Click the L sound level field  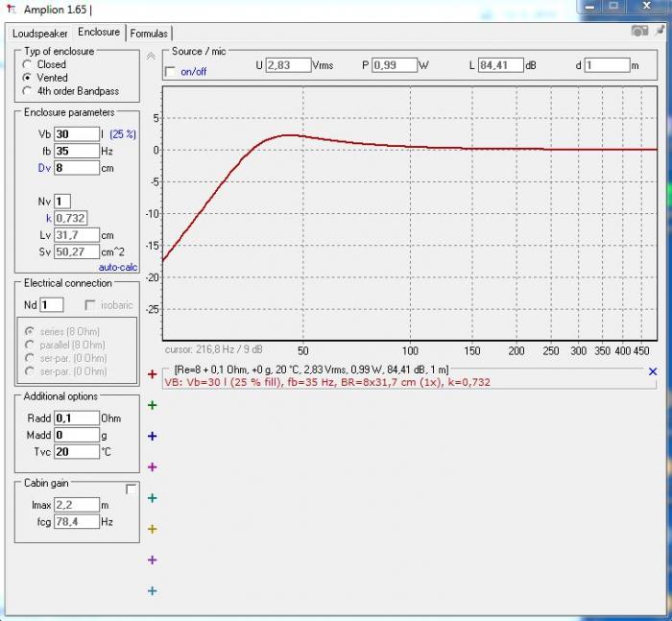pyautogui.click(x=500, y=65)
